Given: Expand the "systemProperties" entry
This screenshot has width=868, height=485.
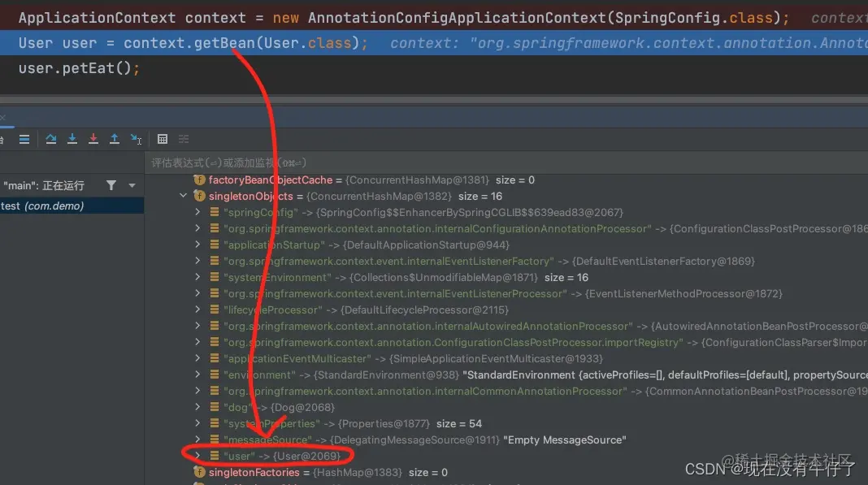Looking at the screenshot, I should click(x=197, y=423).
